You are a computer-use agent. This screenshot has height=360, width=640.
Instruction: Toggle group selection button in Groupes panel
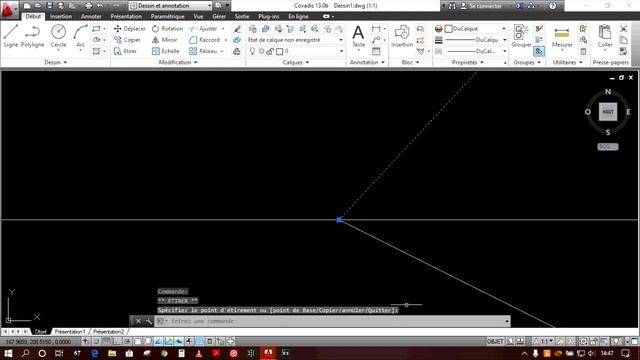click(x=539, y=51)
